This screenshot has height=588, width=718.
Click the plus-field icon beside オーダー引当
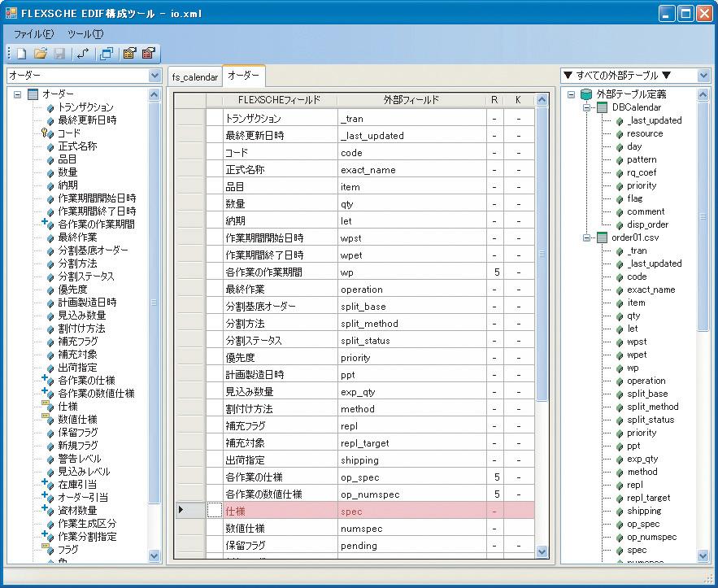[x=48, y=497]
